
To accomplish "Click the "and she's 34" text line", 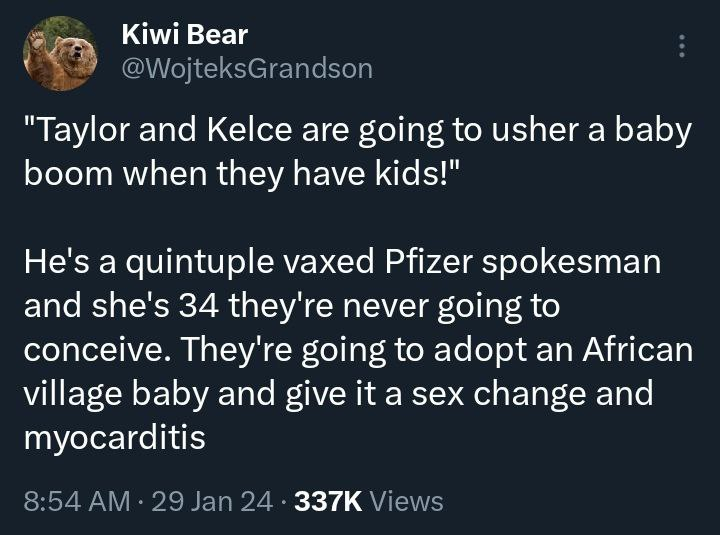I will click(x=292, y=307).
